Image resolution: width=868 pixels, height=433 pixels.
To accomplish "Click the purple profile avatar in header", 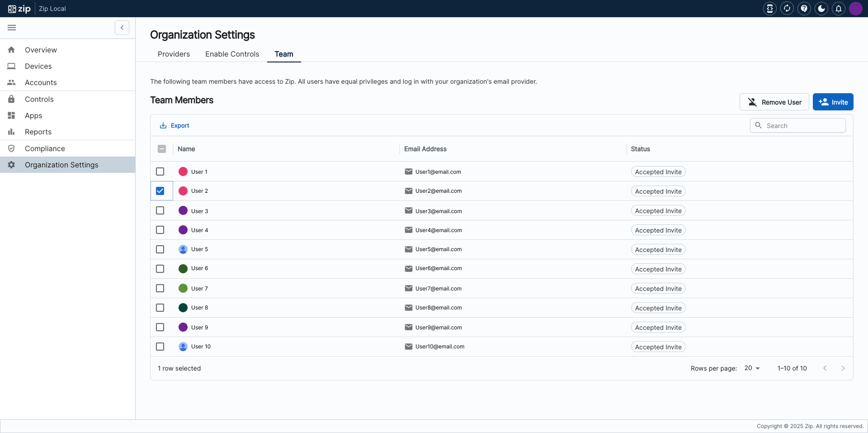I will (x=855, y=9).
